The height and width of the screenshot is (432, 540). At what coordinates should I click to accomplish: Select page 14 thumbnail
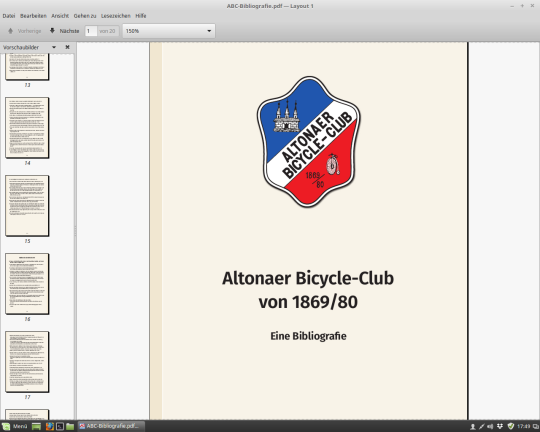tap(27, 128)
